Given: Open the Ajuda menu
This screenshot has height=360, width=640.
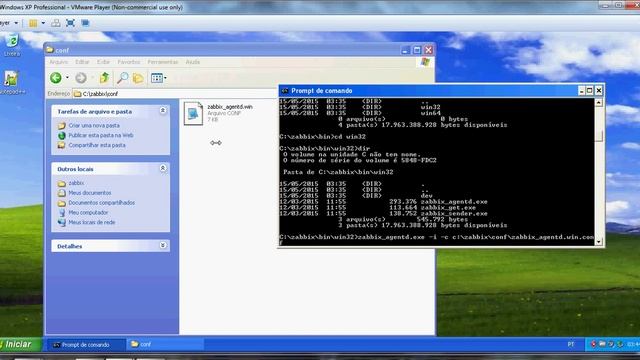Looking at the screenshot, I should (193, 62).
